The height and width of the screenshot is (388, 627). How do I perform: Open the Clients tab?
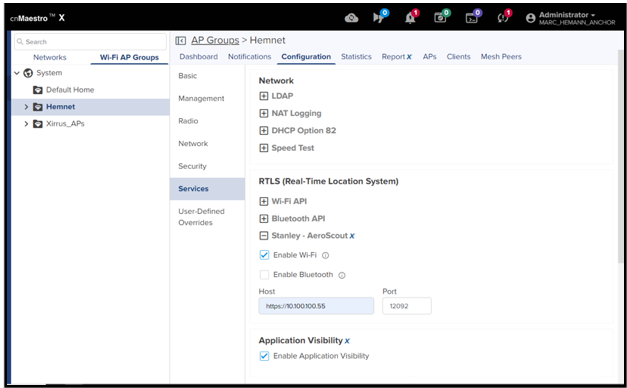pyautogui.click(x=458, y=57)
